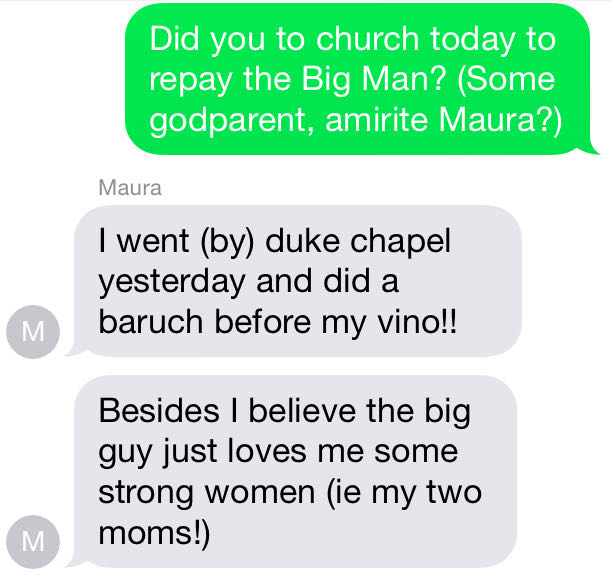Click the Maura sender name label
611x585 pixels.
[130, 187]
